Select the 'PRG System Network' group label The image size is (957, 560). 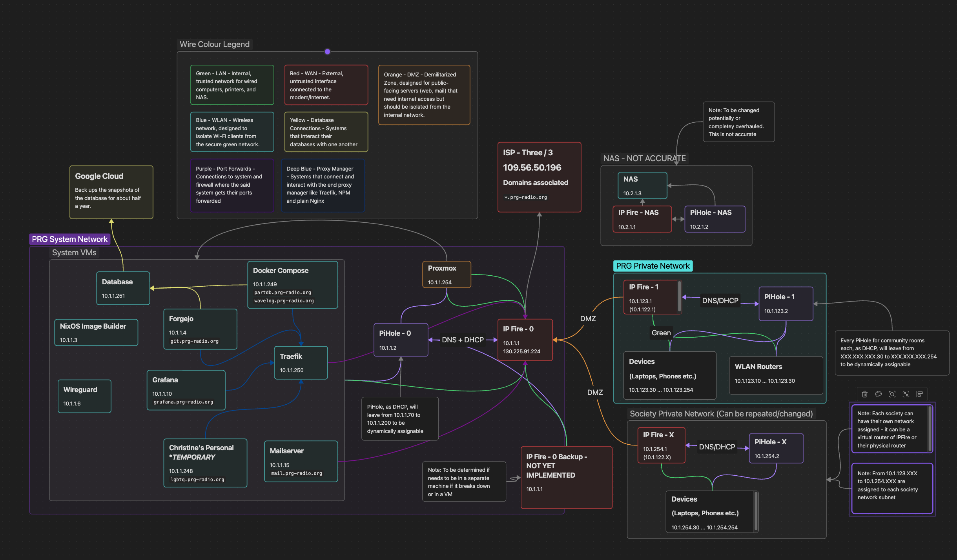pos(69,239)
